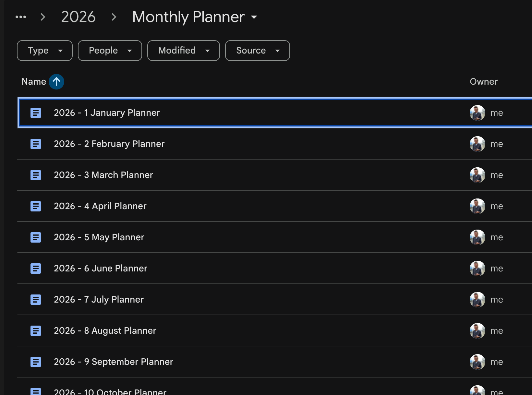532x395 pixels.
Task: Open the Source filter dropdown
Action: point(258,51)
